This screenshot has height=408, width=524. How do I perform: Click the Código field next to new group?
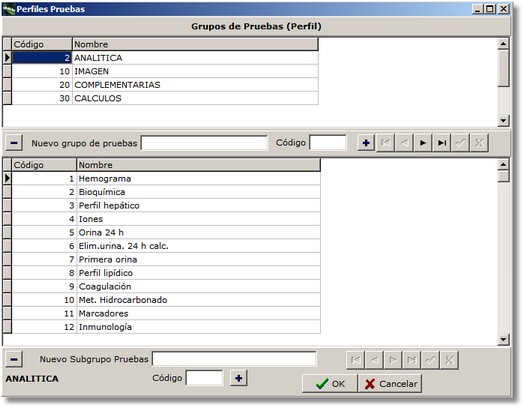tap(328, 143)
